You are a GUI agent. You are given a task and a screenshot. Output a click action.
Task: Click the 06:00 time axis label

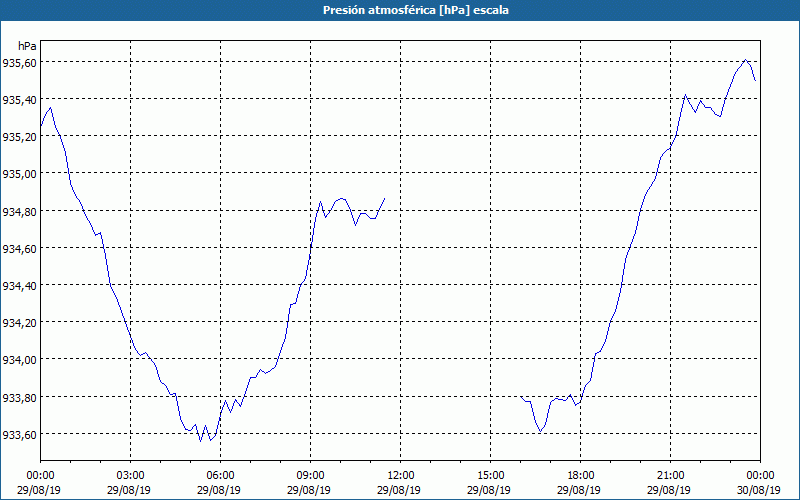coord(220,476)
